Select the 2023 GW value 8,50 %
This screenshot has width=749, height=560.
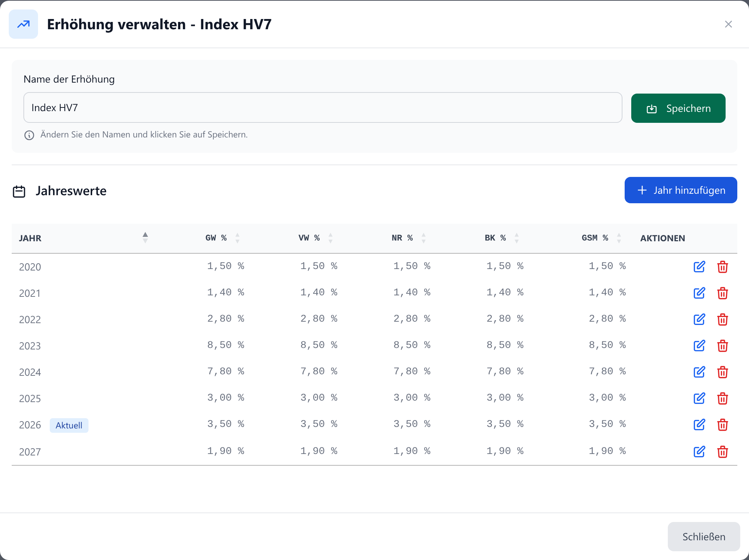(x=226, y=345)
